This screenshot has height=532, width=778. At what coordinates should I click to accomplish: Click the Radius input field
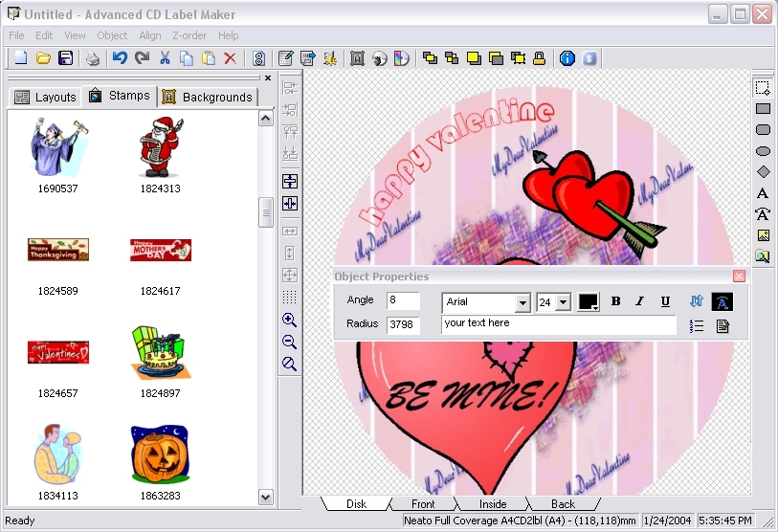(403, 324)
